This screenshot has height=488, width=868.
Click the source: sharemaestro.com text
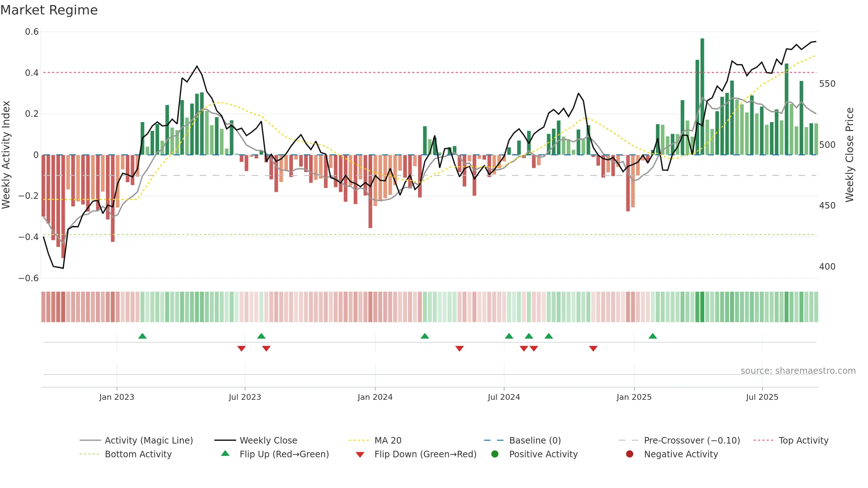click(x=798, y=371)
